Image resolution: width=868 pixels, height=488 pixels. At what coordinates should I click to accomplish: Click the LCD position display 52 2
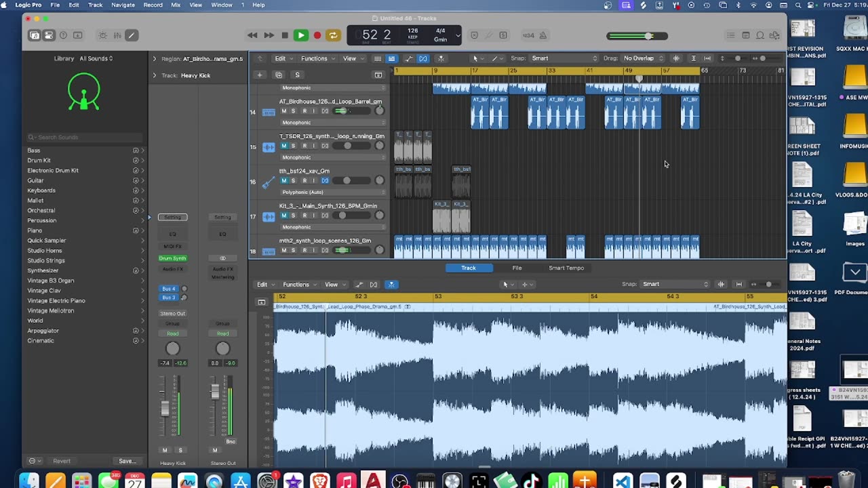click(376, 35)
